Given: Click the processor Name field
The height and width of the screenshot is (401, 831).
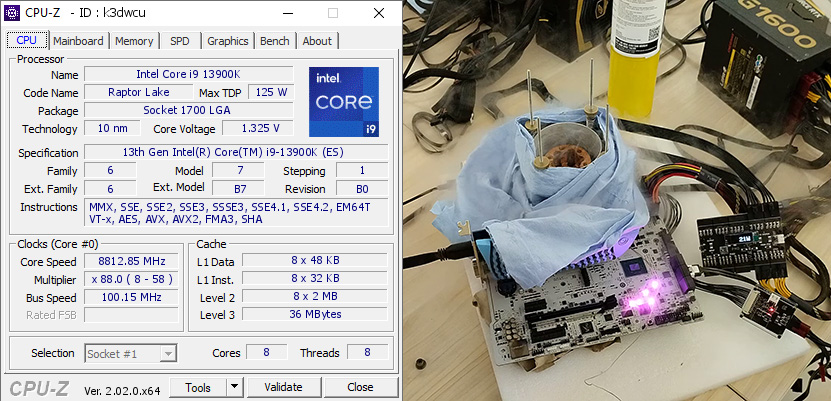Looking at the screenshot, I should [188, 75].
